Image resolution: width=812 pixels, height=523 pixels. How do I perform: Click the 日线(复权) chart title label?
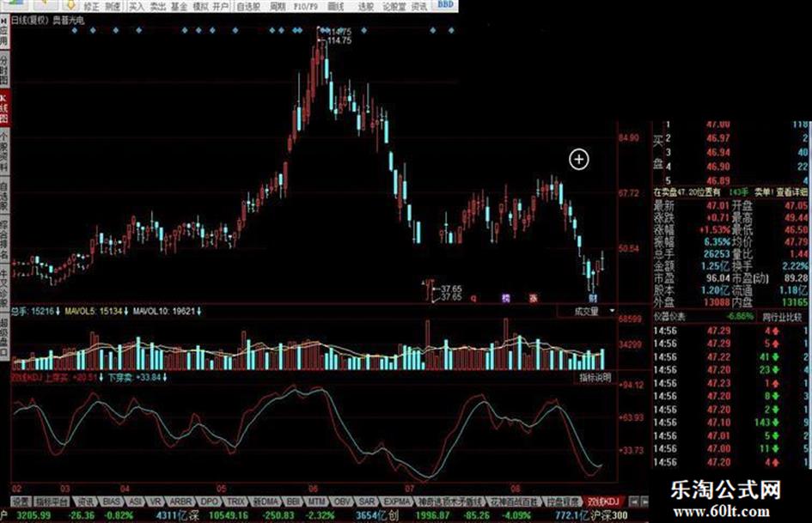click(30, 21)
